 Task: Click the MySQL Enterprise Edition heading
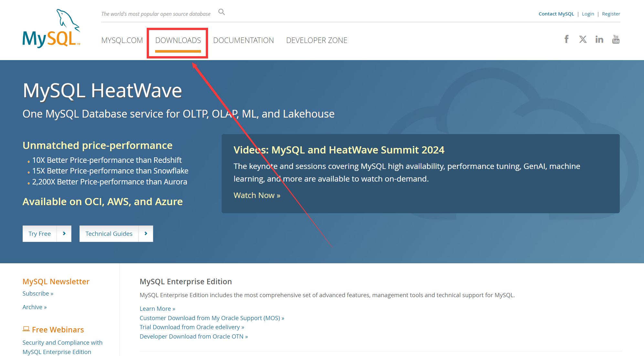click(x=186, y=281)
